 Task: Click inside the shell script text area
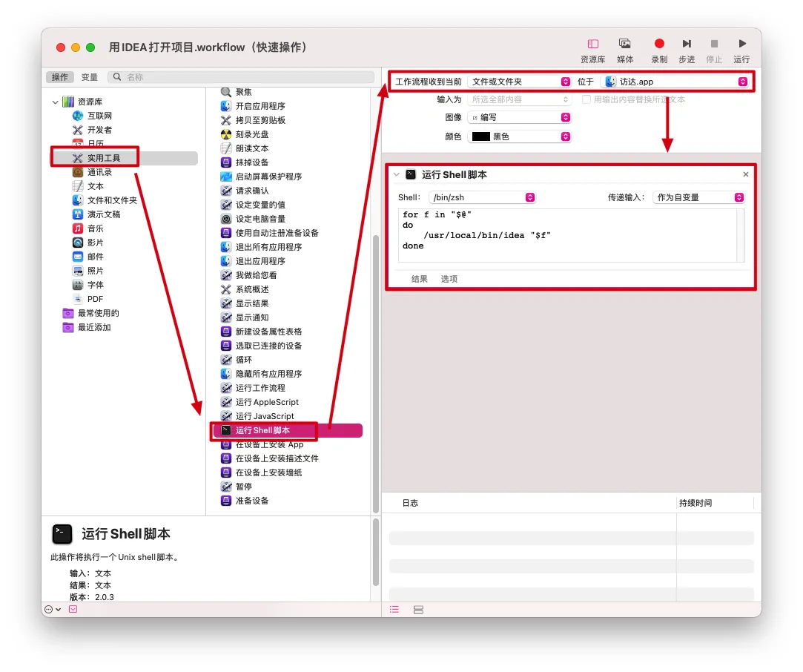pos(568,235)
